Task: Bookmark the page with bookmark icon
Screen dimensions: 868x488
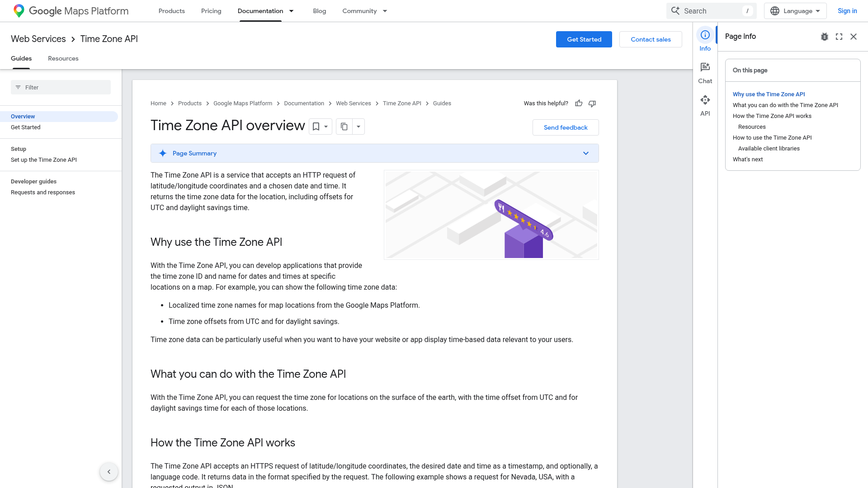Action: 316,127
